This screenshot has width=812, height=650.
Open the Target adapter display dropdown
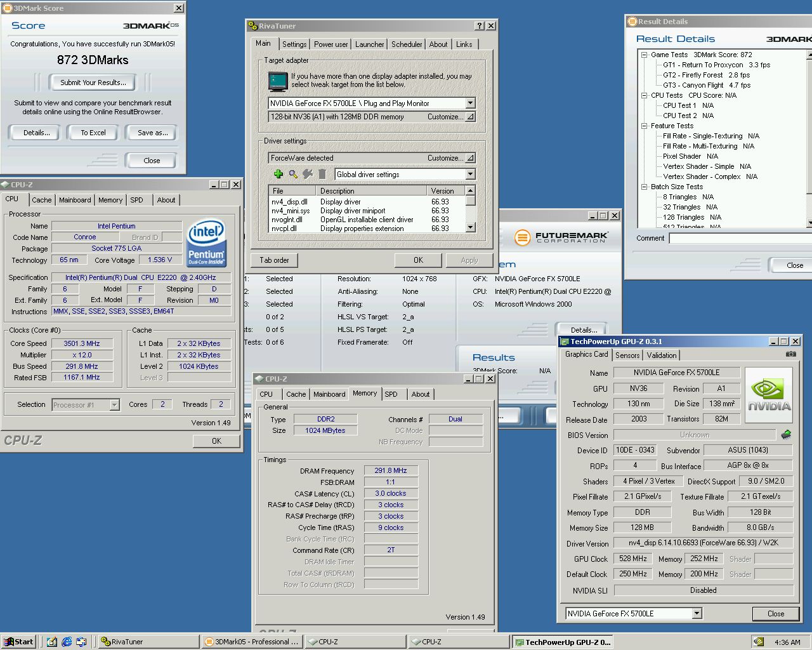click(x=470, y=103)
